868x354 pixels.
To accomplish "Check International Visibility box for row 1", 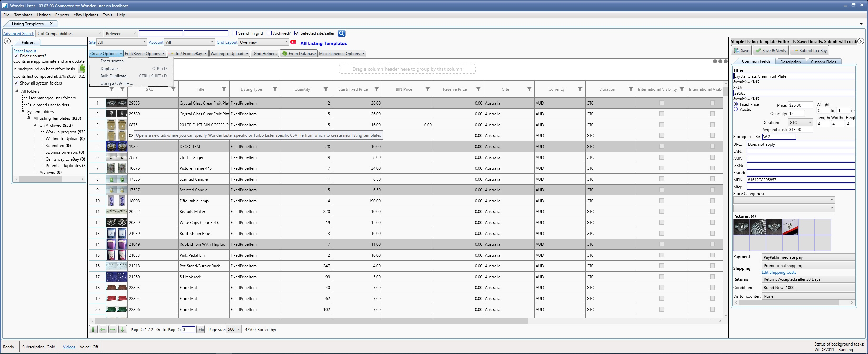I will pyautogui.click(x=662, y=103).
